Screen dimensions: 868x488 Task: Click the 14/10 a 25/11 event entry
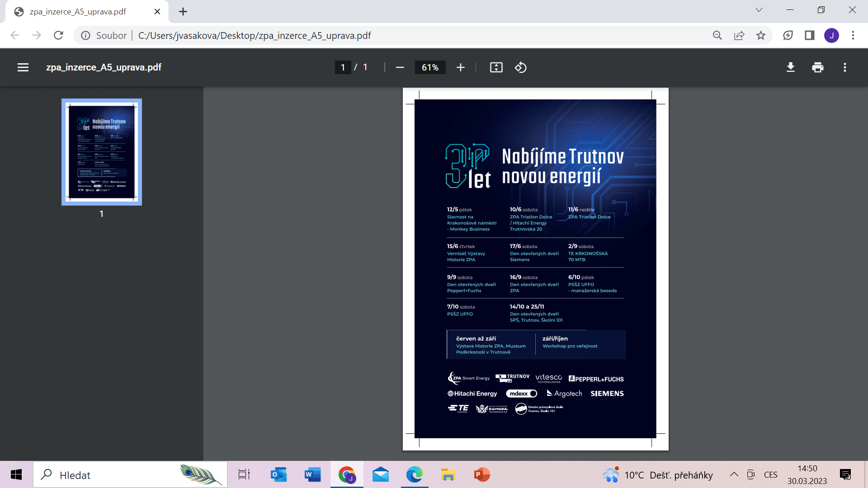[x=536, y=313]
